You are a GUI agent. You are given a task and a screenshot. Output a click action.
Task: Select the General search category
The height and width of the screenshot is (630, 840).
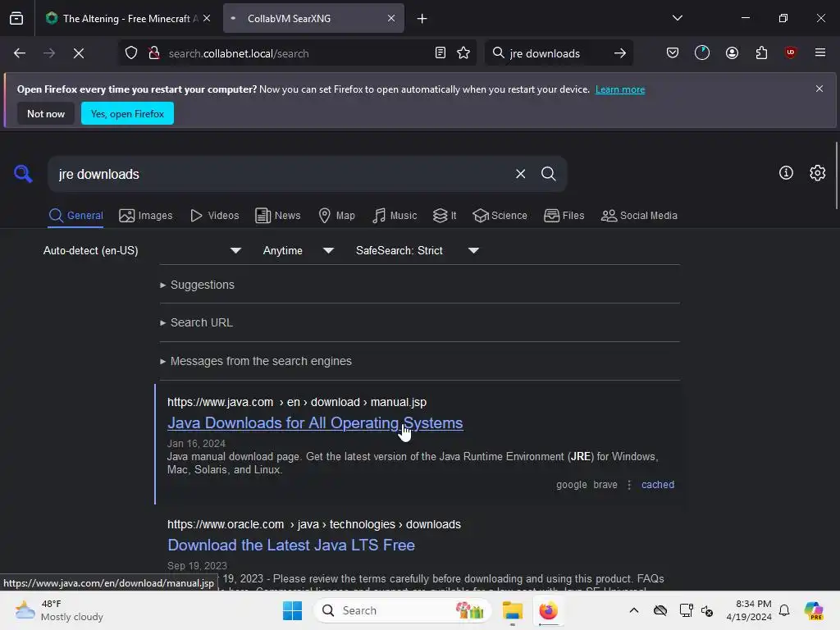(x=75, y=216)
